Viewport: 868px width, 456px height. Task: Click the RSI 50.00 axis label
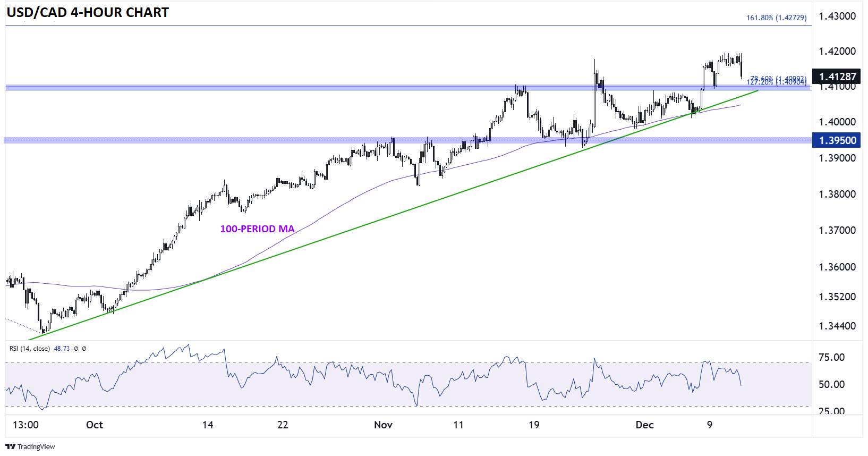[831, 384]
